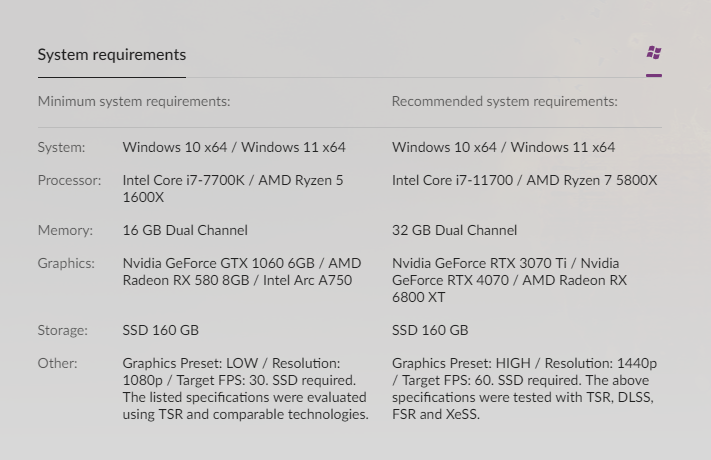Click the 16 GB Dual Channel memory value
This screenshot has width=711, height=460.
click(x=185, y=230)
